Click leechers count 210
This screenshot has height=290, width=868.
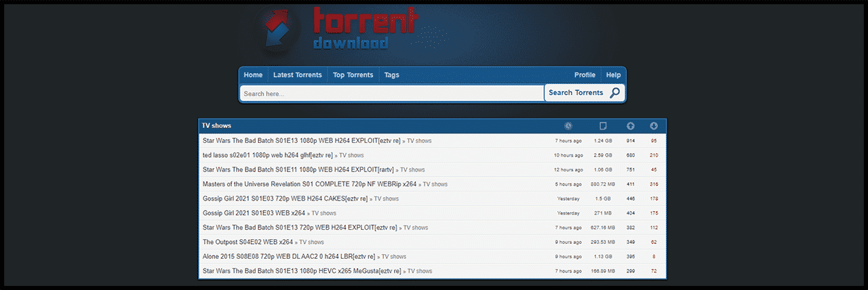click(654, 155)
